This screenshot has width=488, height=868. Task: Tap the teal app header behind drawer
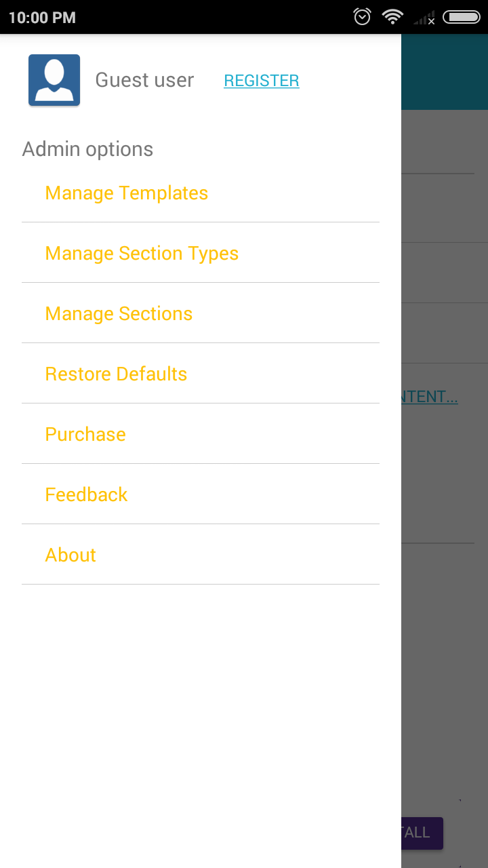click(444, 72)
